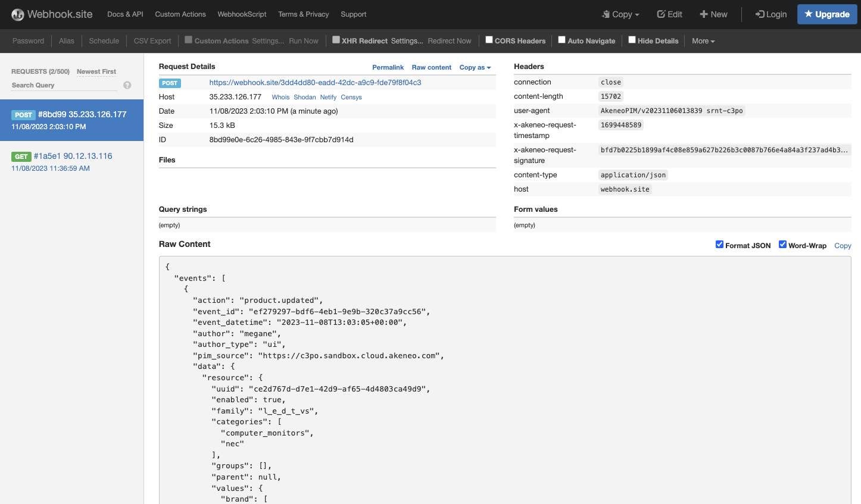Open Support page

pyautogui.click(x=354, y=14)
